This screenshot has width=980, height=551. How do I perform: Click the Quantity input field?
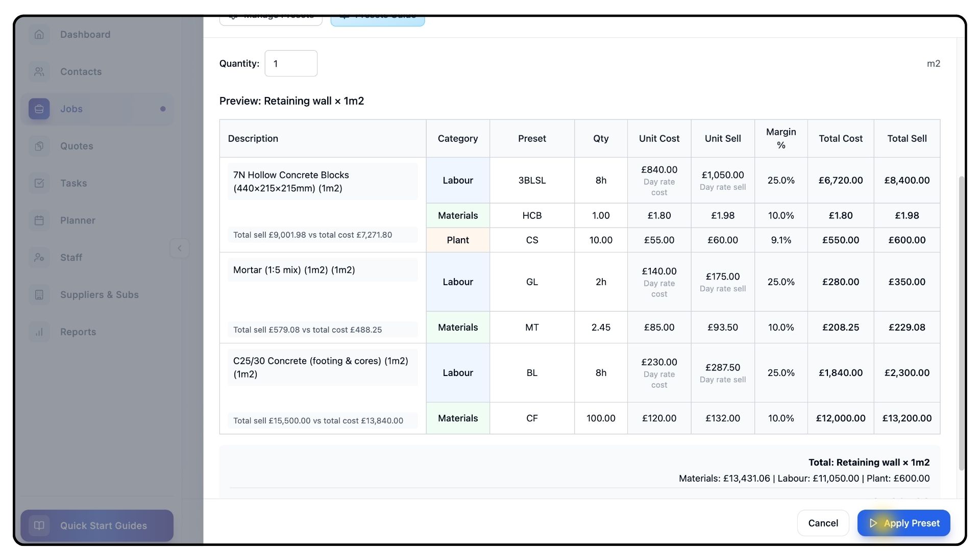[291, 64]
